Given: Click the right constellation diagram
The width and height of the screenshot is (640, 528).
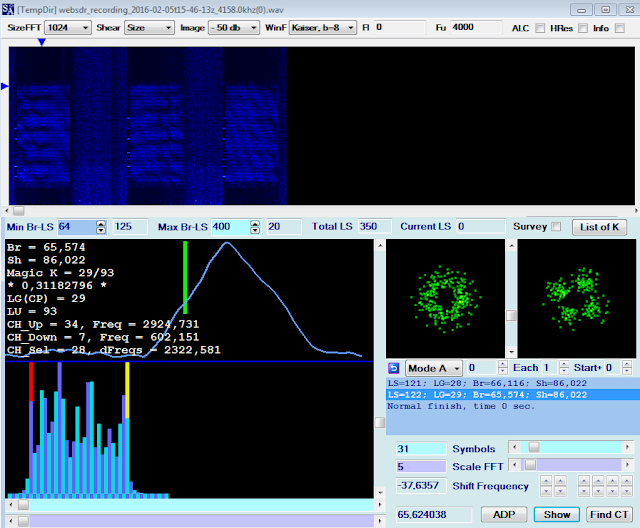Looking at the screenshot, I should 577,299.
